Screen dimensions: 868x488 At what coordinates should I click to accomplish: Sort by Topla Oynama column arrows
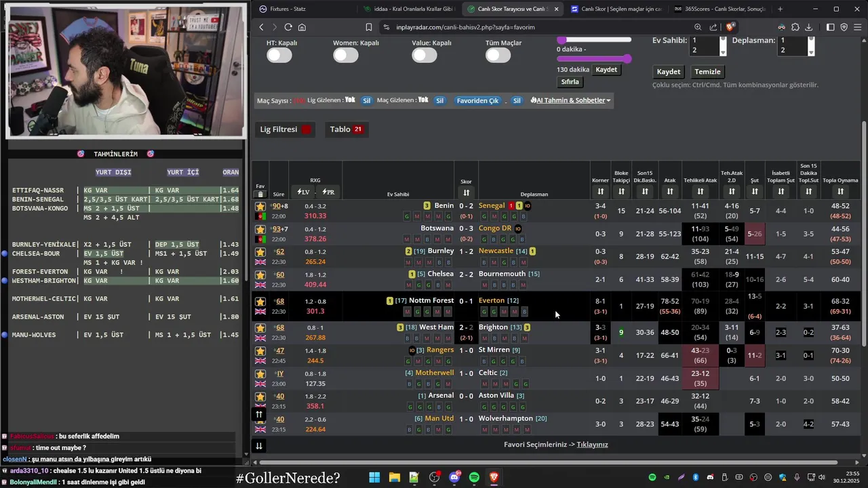(x=840, y=192)
